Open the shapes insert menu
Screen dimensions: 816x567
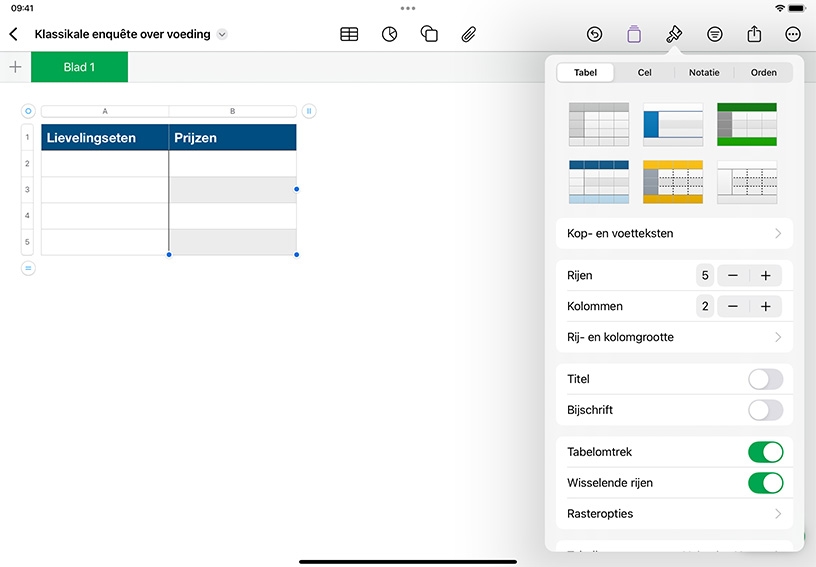click(429, 34)
